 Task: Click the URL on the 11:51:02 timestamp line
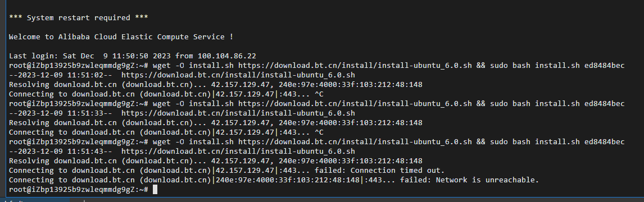point(238,75)
